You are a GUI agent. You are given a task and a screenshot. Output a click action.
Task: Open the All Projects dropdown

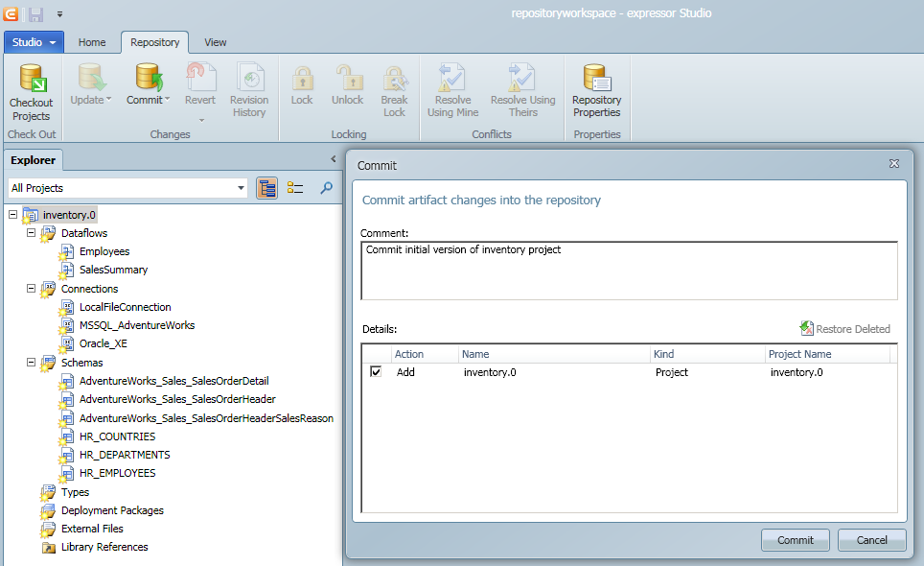click(241, 188)
